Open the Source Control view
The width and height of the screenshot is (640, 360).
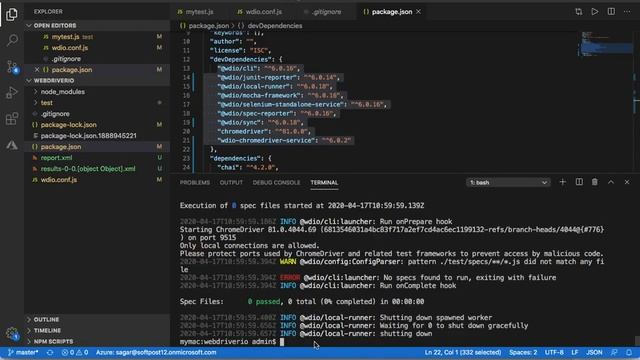12,67
